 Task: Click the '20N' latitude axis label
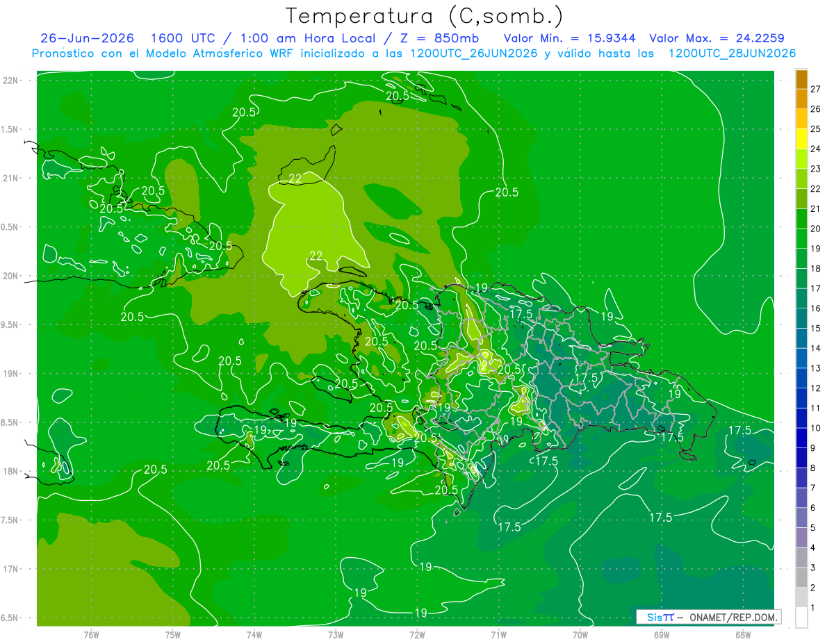point(11,276)
